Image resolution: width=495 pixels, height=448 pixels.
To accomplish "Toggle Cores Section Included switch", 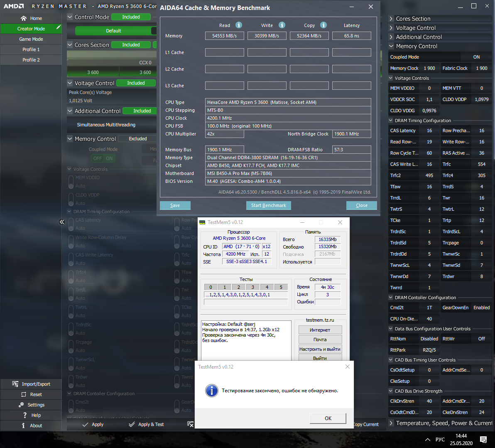I will pos(131,45).
